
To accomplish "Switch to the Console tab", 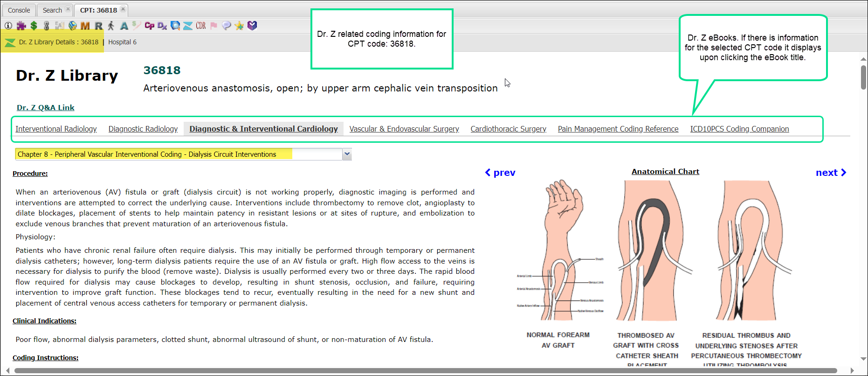I will pos(19,10).
